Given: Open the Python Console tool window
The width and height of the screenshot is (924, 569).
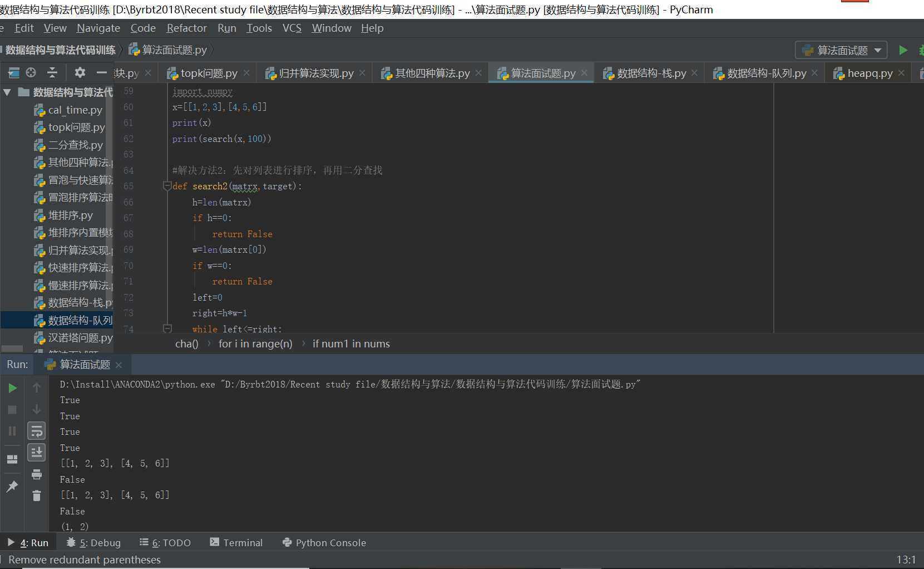Looking at the screenshot, I should point(324,543).
